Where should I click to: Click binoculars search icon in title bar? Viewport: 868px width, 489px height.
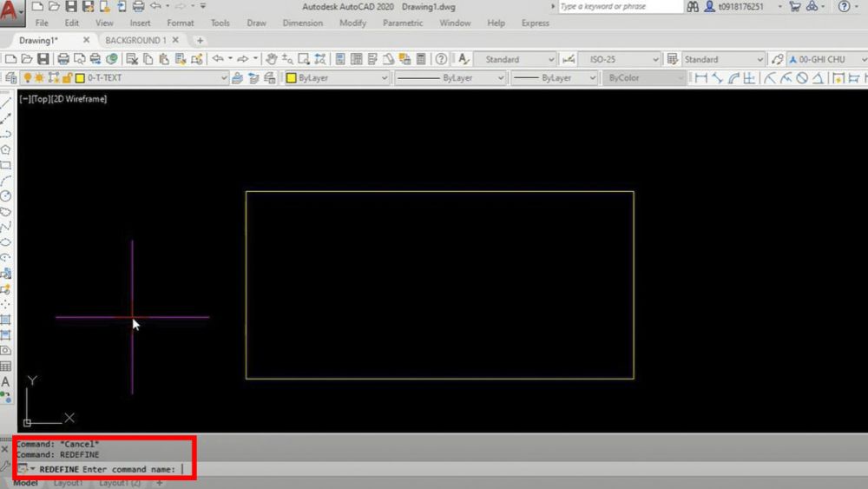[693, 7]
